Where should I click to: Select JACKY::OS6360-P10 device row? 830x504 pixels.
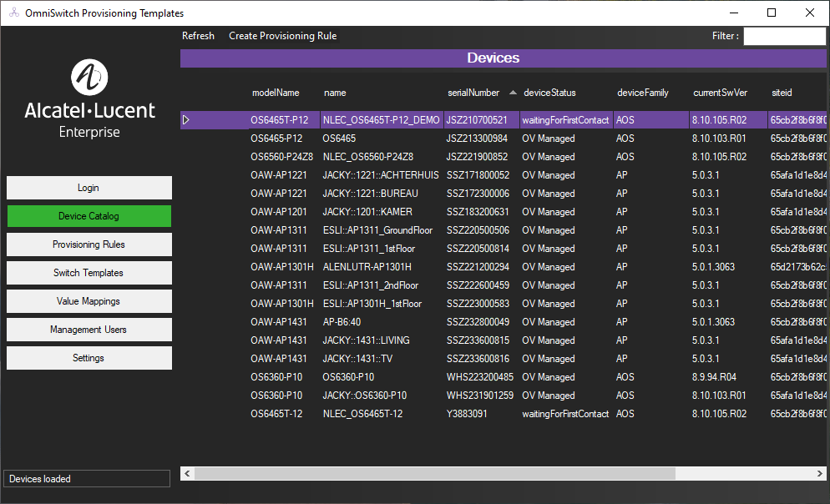tap(503, 395)
